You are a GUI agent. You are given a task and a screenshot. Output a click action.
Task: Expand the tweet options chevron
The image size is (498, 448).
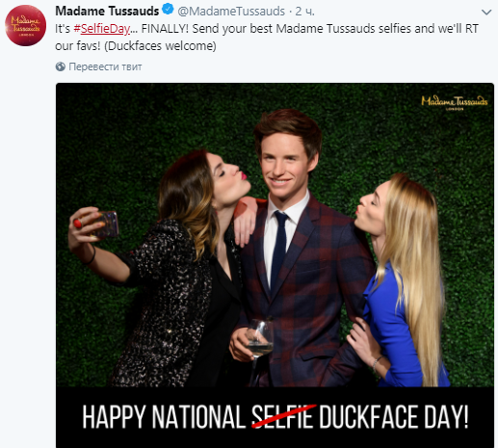(486, 13)
